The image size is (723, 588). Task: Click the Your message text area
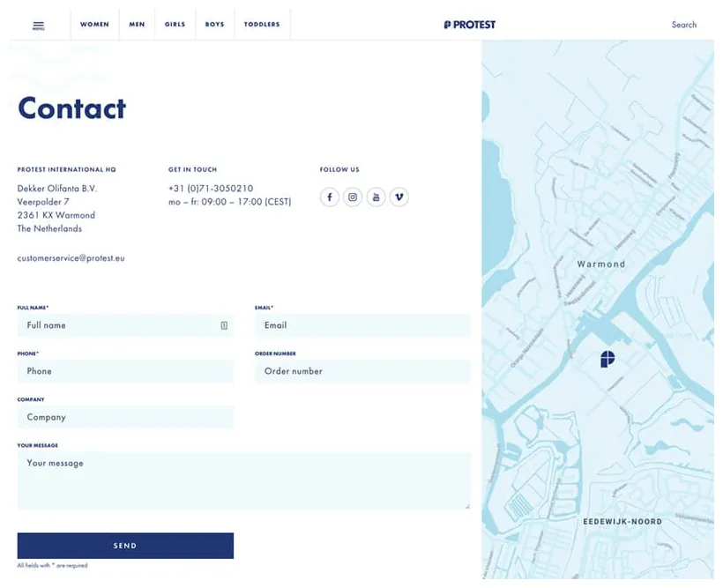(x=243, y=480)
